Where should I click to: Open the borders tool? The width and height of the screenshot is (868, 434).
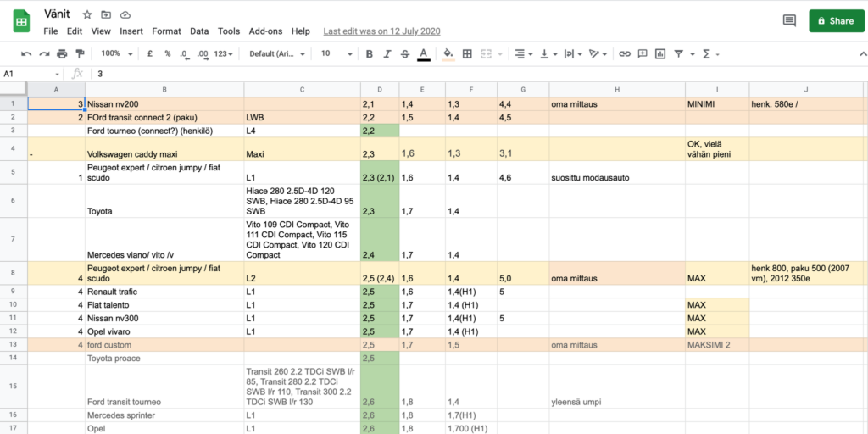467,53
